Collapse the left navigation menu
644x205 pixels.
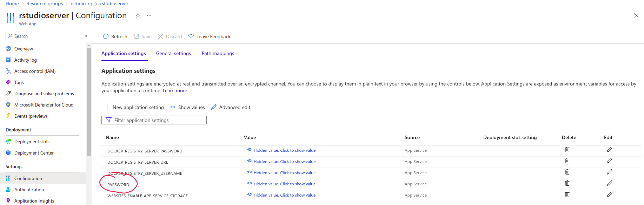pos(86,36)
